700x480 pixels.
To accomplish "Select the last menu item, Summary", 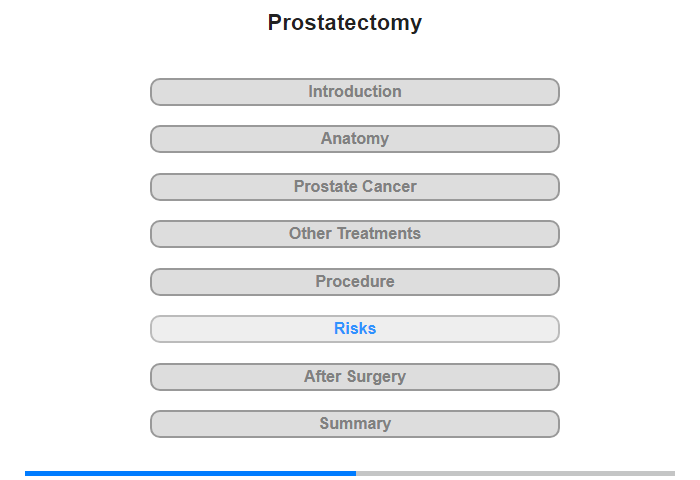I will [x=354, y=424].
